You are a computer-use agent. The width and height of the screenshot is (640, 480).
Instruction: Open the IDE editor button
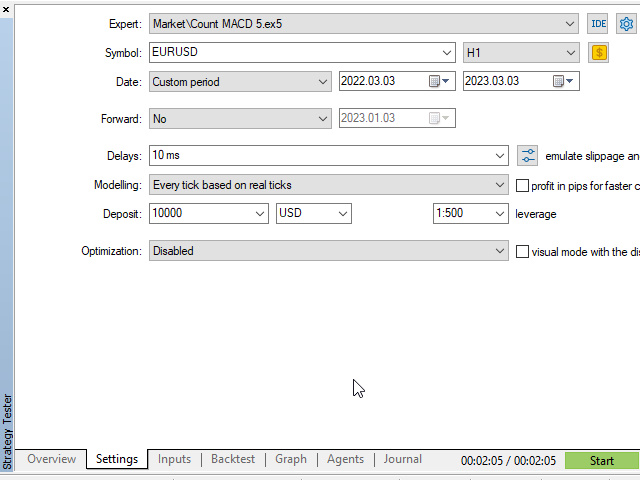pos(598,24)
